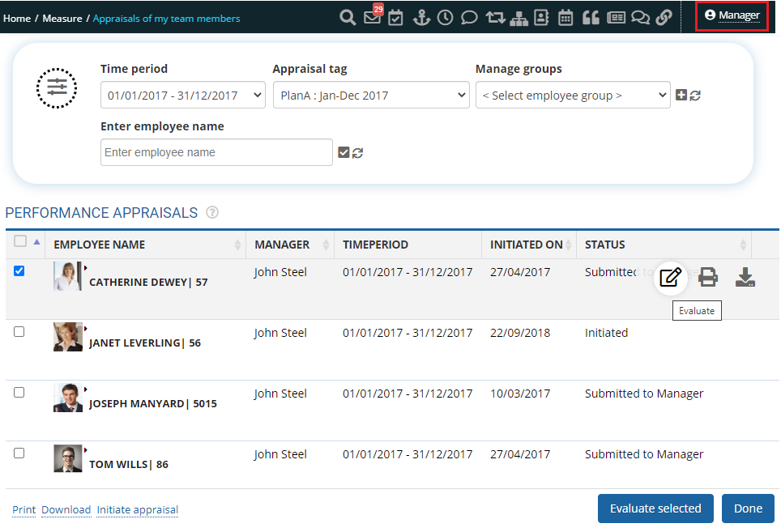The image size is (781, 532).
Task: Open the quotes icon in the top navigation
Action: tap(591, 17)
